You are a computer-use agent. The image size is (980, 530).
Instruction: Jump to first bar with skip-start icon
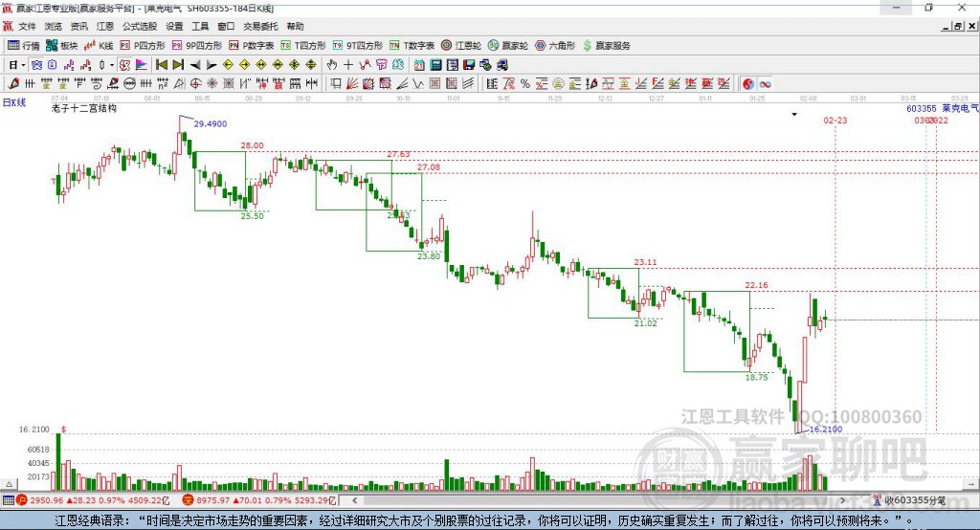pyautogui.click(x=162, y=65)
